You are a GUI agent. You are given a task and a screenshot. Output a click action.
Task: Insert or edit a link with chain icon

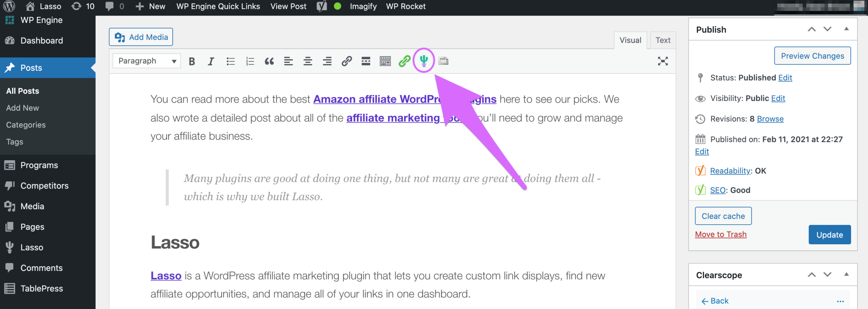point(347,61)
